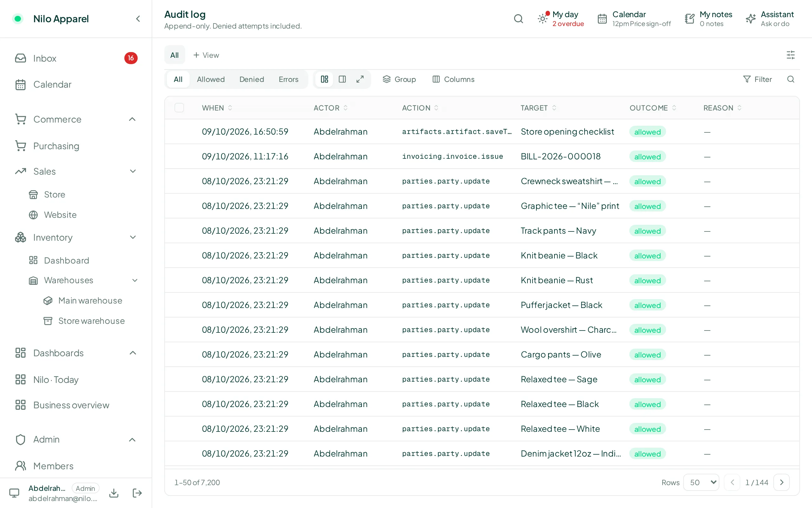Click Store opening checklist target

click(567, 132)
